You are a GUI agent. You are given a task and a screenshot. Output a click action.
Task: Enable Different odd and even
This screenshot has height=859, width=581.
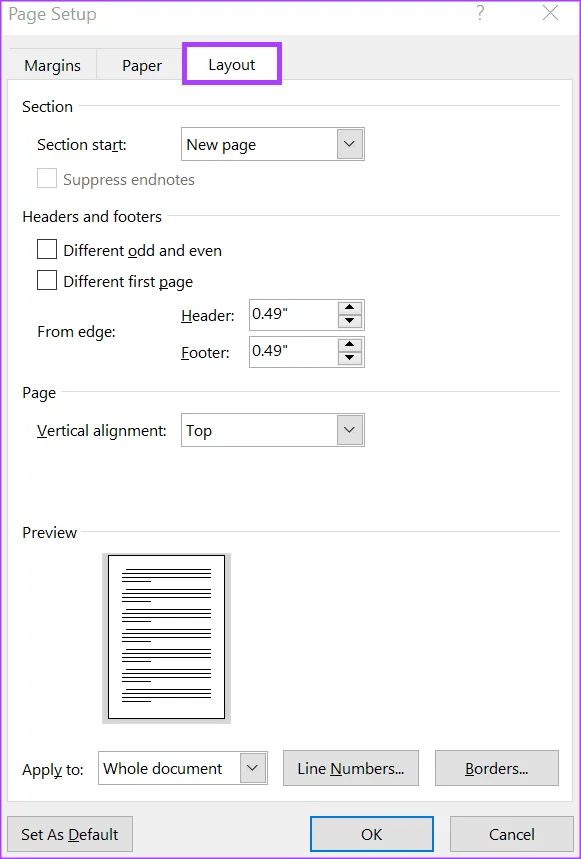point(47,250)
